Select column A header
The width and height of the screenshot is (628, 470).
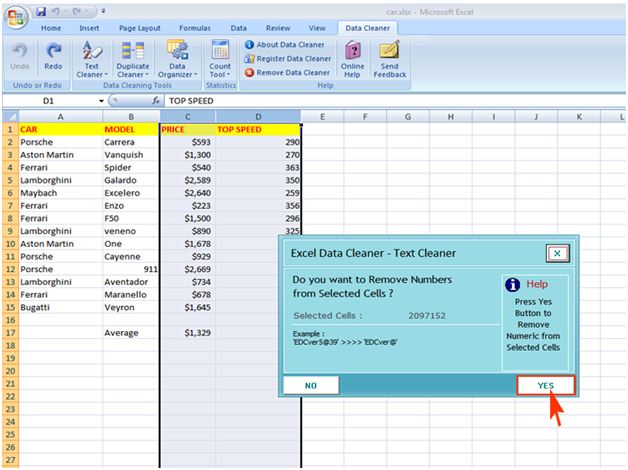[x=60, y=117]
